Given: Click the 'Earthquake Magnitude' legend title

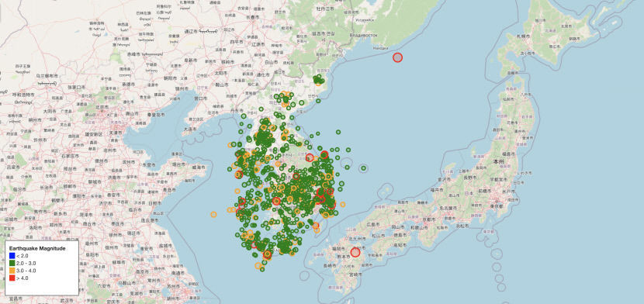Looking at the screenshot, I should (x=37, y=248).
